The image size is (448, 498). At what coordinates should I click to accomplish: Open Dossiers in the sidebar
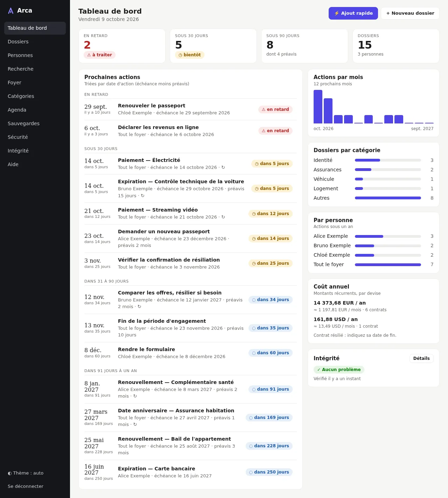click(35, 42)
